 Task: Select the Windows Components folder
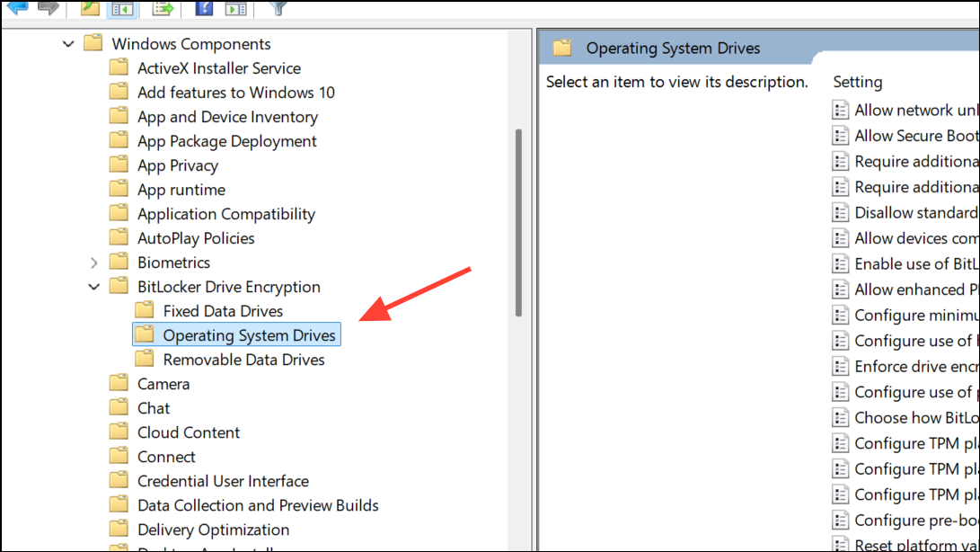point(178,44)
